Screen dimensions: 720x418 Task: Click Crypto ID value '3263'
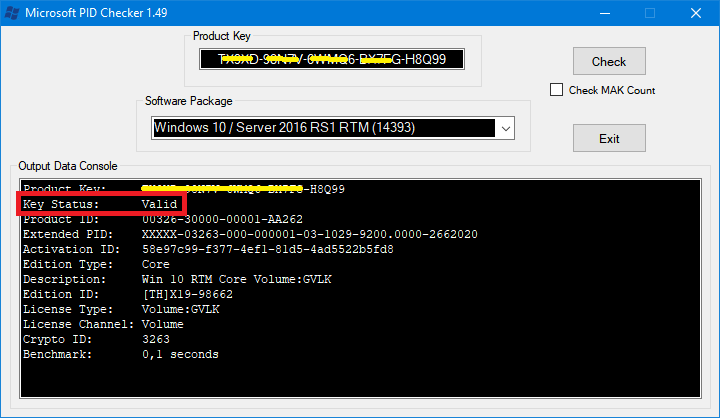156,339
